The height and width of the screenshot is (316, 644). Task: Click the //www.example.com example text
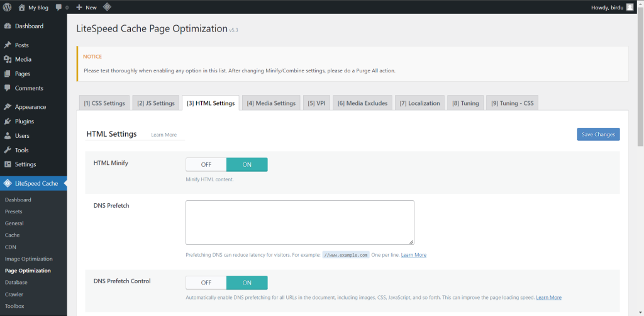tap(346, 255)
